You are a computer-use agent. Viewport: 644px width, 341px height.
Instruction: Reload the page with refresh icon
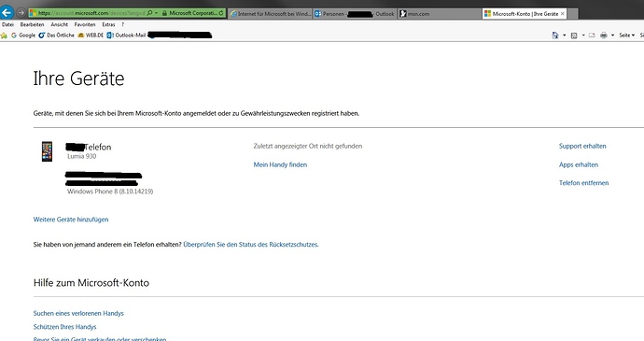[221, 13]
